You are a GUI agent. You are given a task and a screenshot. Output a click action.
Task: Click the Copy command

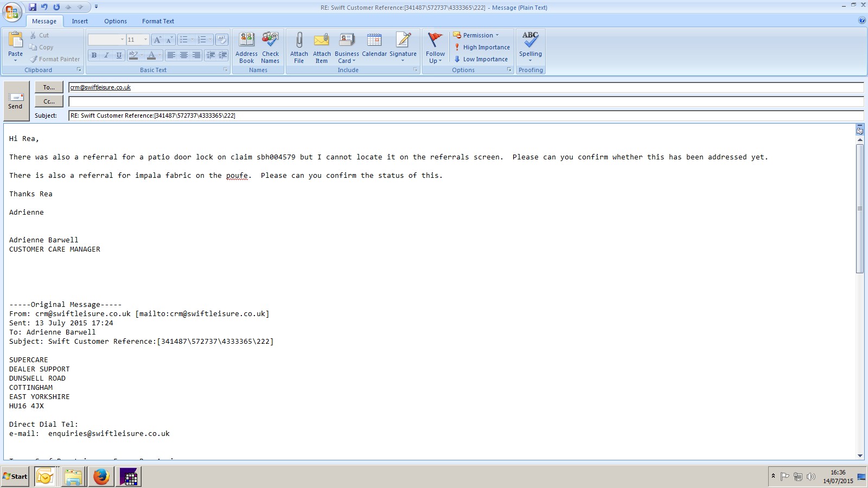coord(41,47)
